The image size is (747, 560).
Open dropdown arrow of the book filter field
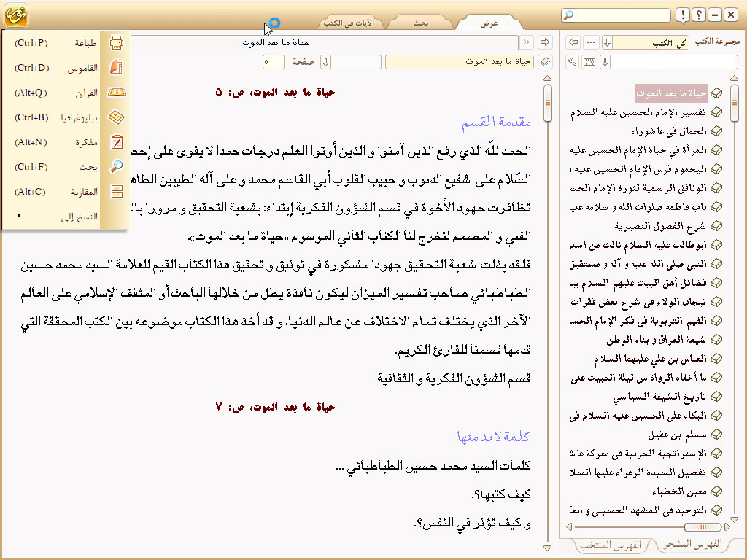point(605,62)
